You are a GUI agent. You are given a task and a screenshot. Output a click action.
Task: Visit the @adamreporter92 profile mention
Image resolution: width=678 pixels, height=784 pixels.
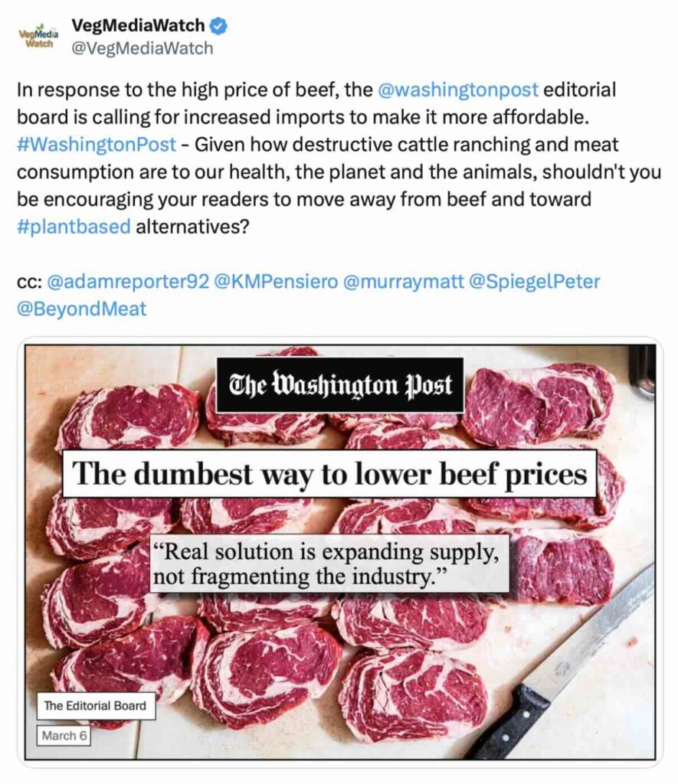pyautogui.click(x=128, y=282)
